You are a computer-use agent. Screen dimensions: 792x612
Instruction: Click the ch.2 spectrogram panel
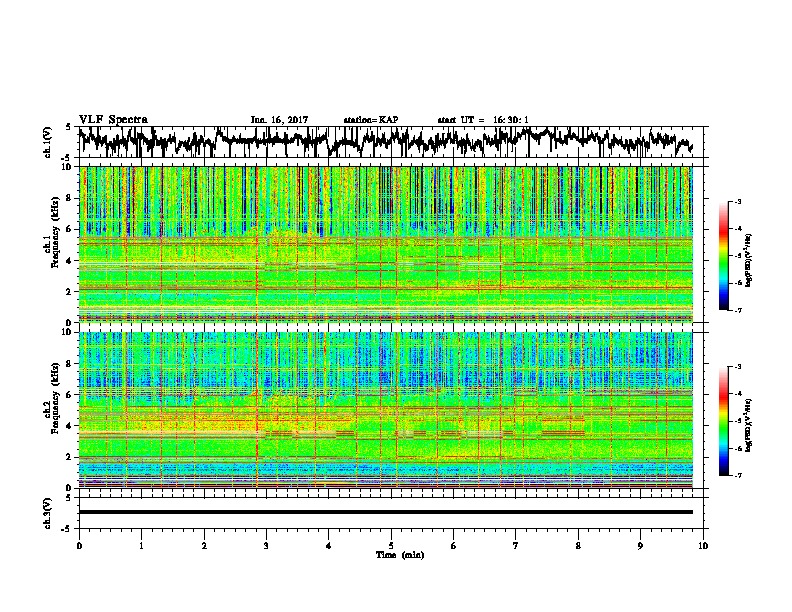tap(385, 410)
